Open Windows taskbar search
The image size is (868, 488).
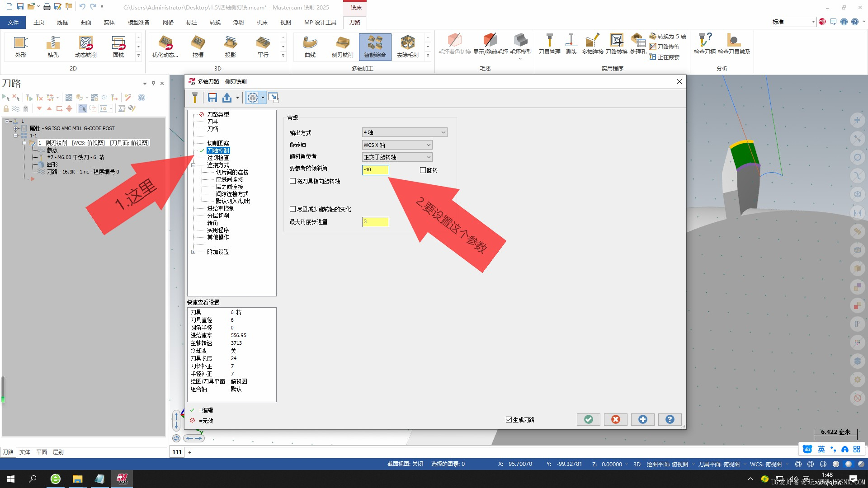pos(33,479)
